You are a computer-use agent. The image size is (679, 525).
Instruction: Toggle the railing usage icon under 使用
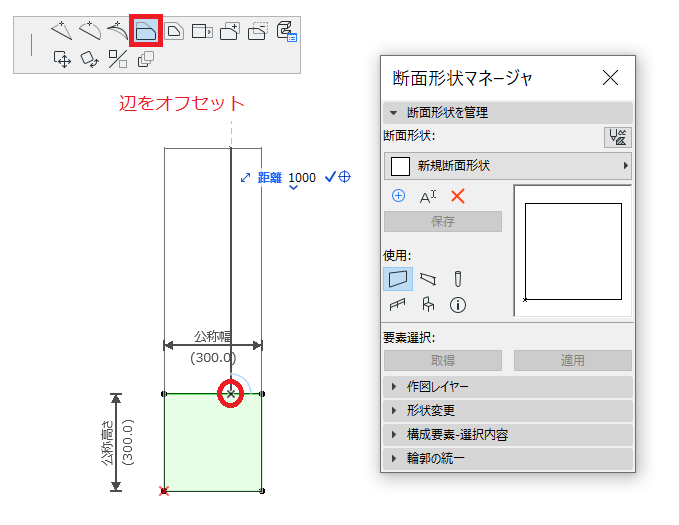[x=398, y=305]
